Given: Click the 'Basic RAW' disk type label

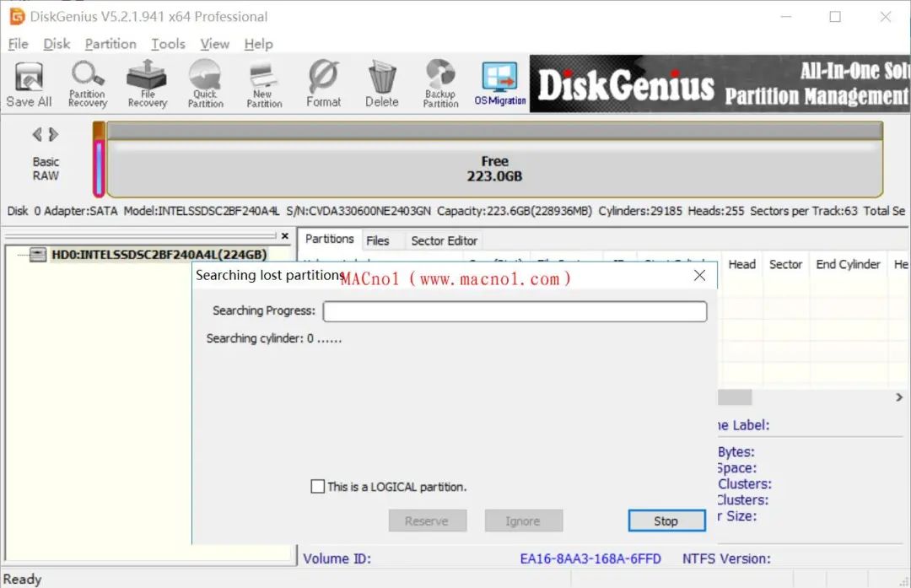Looking at the screenshot, I should [x=46, y=169].
